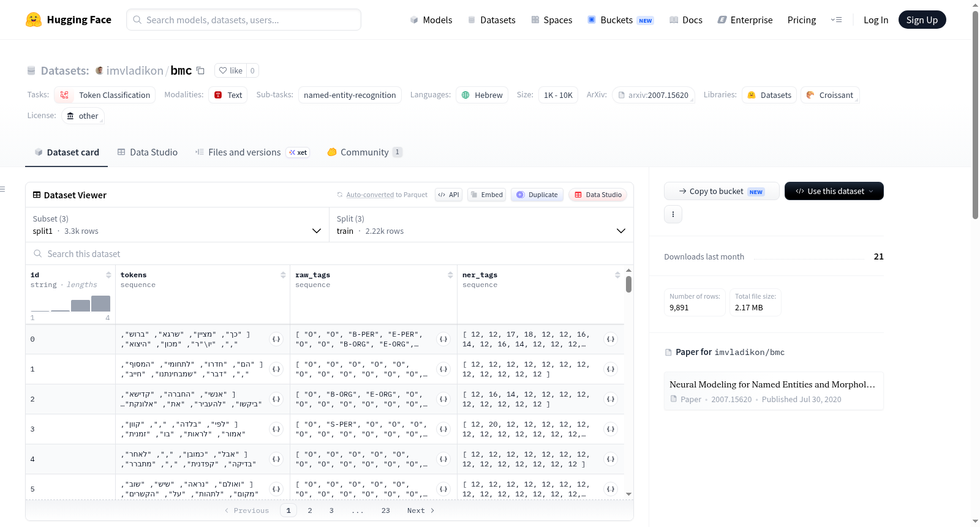
Task: Click the table vertical scrollbar thumb
Action: tap(628, 285)
